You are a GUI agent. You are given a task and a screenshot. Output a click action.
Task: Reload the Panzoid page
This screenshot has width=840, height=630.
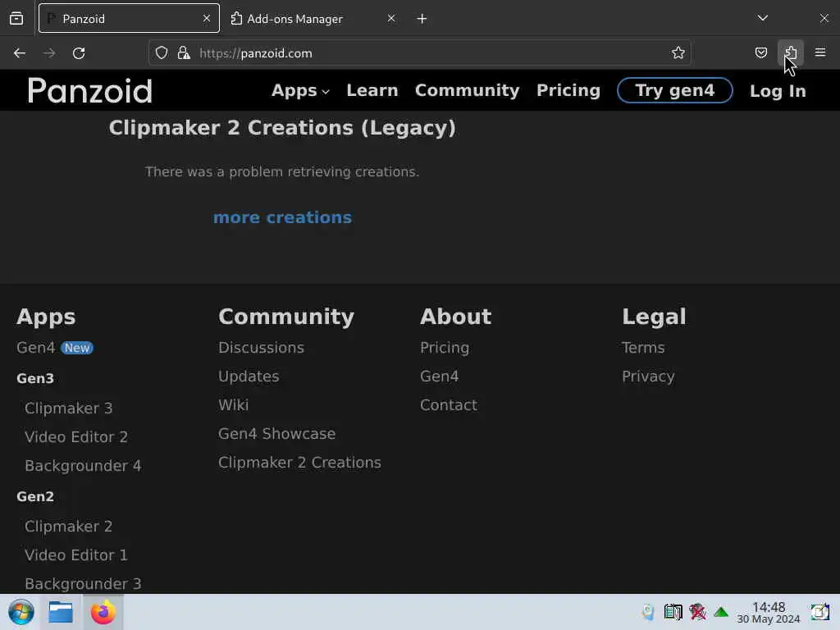point(79,53)
